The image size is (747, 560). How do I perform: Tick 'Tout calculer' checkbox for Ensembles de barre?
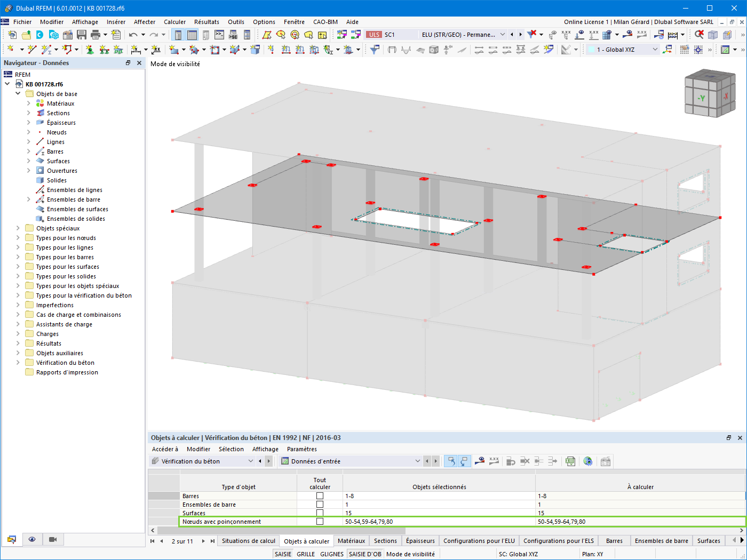tap(320, 505)
